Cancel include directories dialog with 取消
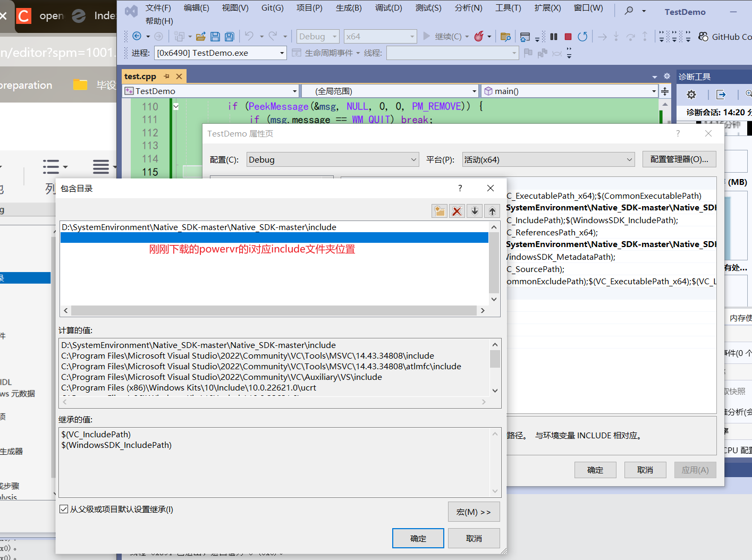Viewport: 752px width, 560px height. [x=474, y=538]
